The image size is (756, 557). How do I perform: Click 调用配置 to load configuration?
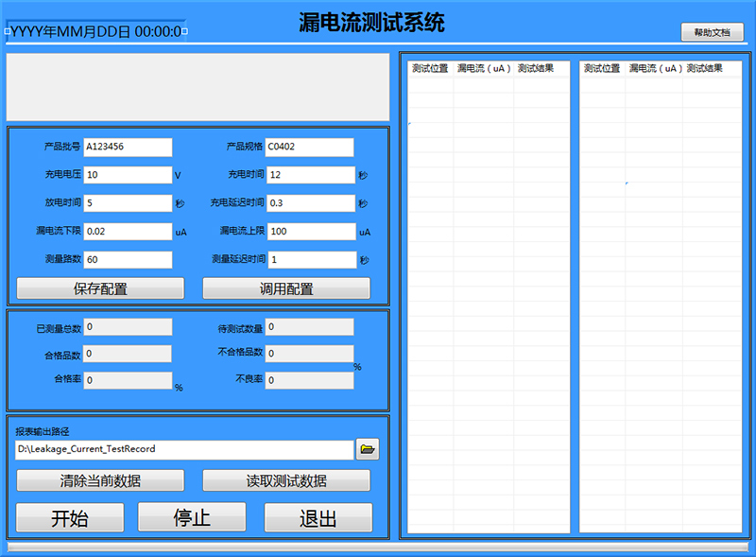click(x=286, y=289)
